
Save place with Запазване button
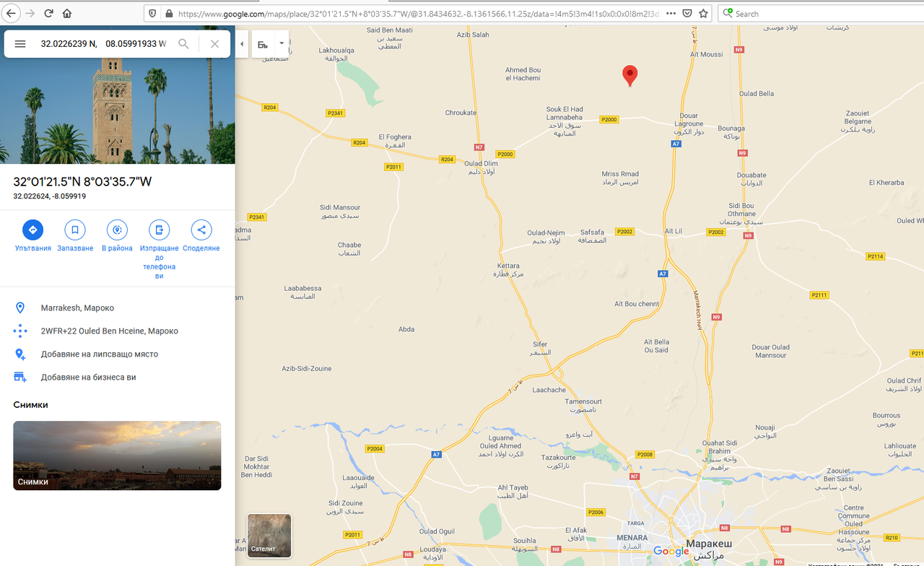75,237
